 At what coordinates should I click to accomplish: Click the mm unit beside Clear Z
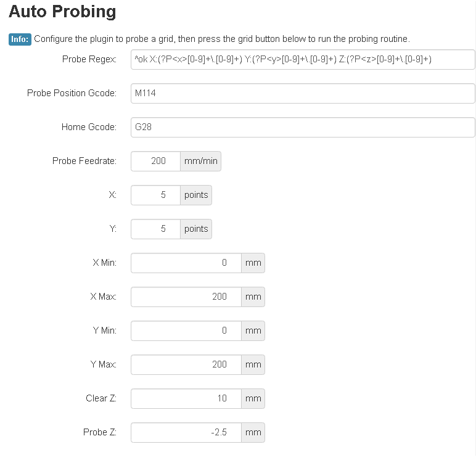[253, 398]
